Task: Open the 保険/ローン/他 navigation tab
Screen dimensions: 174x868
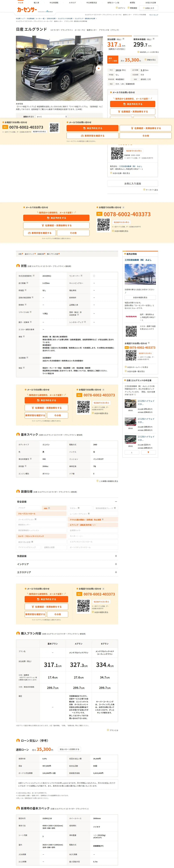Action: point(113,3)
